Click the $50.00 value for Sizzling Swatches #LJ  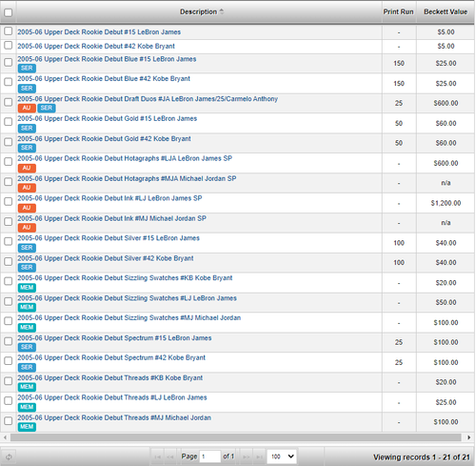pyautogui.click(x=446, y=302)
